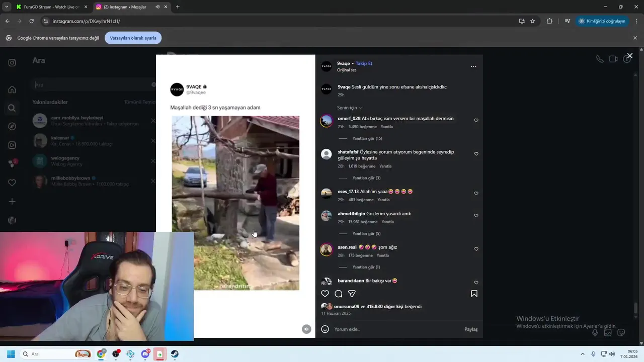
Task: Save the post with the bookmark icon
Action: (474, 294)
